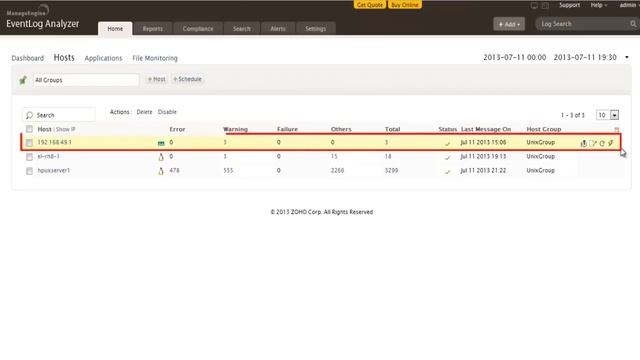Tick checkbox for host hpuxserver1

(x=29, y=171)
